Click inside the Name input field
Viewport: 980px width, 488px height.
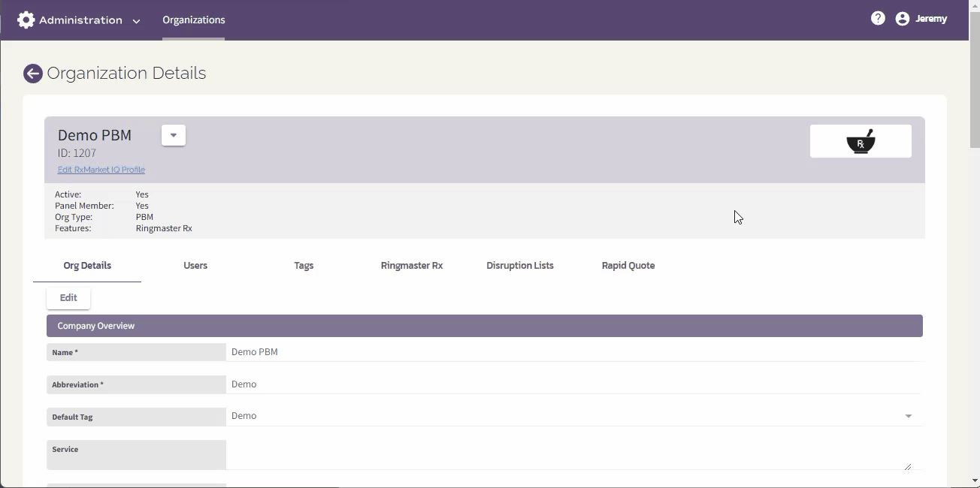point(526,351)
